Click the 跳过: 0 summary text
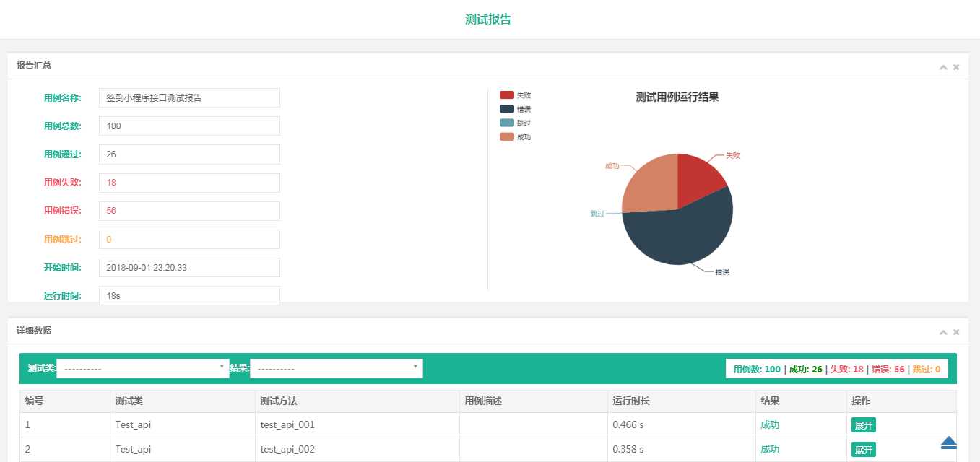This screenshot has height=462, width=980. pos(927,369)
